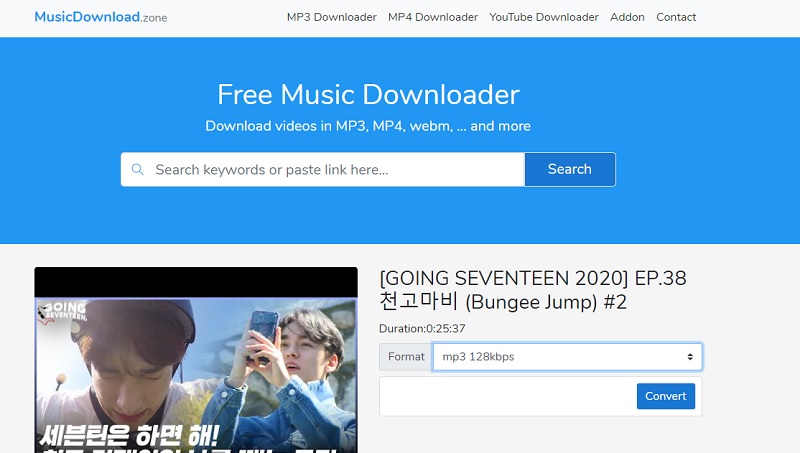Click the video title GOING SEVENTEEN 2020 EP.38
Screen dimensions: 800x453
tap(533, 290)
